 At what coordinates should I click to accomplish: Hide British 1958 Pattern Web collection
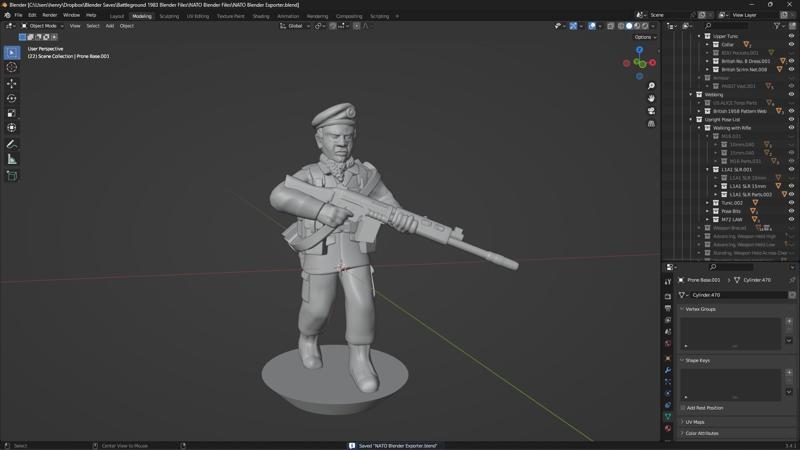click(x=791, y=111)
